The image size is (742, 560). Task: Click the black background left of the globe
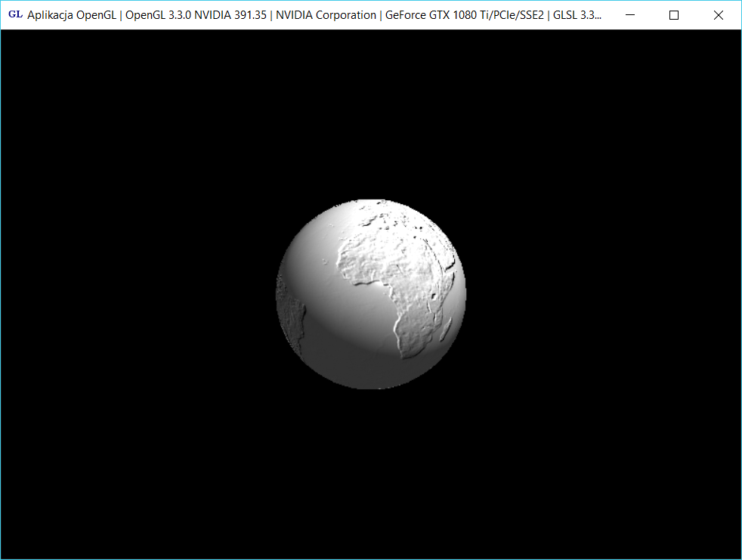(x=136, y=295)
